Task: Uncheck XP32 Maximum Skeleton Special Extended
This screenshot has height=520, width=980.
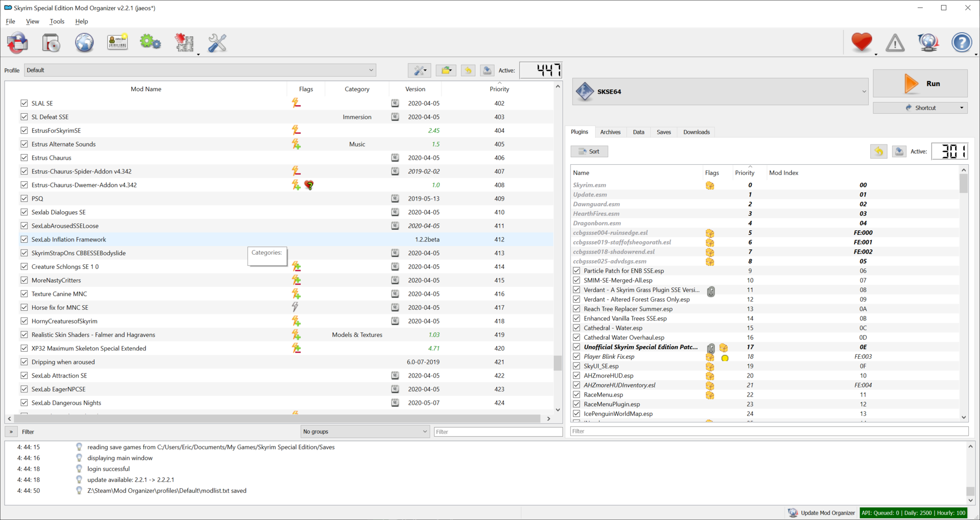Action: click(24, 348)
